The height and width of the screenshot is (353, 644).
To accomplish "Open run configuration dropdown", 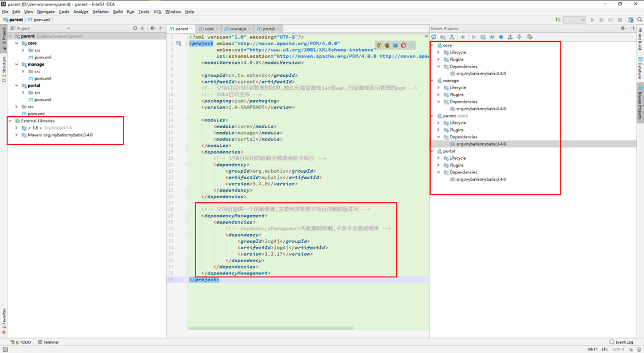I will (x=574, y=20).
